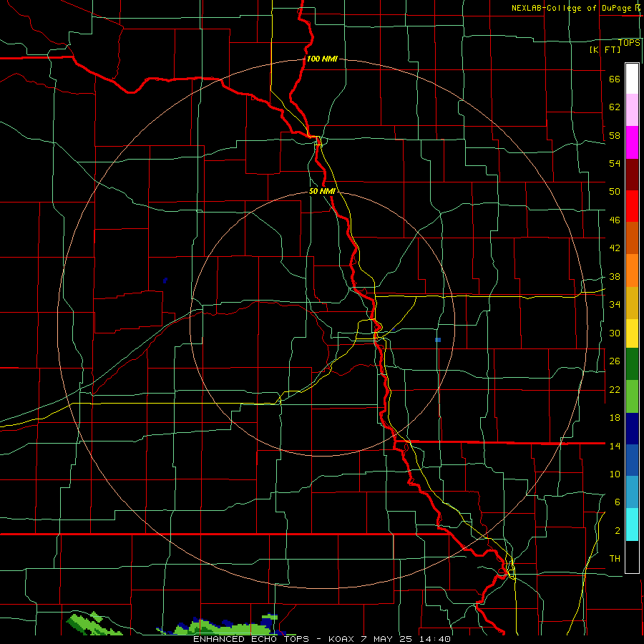Click the "22" legend value
Screen dimensions: 644x644
pyautogui.click(x=615, y=390)
